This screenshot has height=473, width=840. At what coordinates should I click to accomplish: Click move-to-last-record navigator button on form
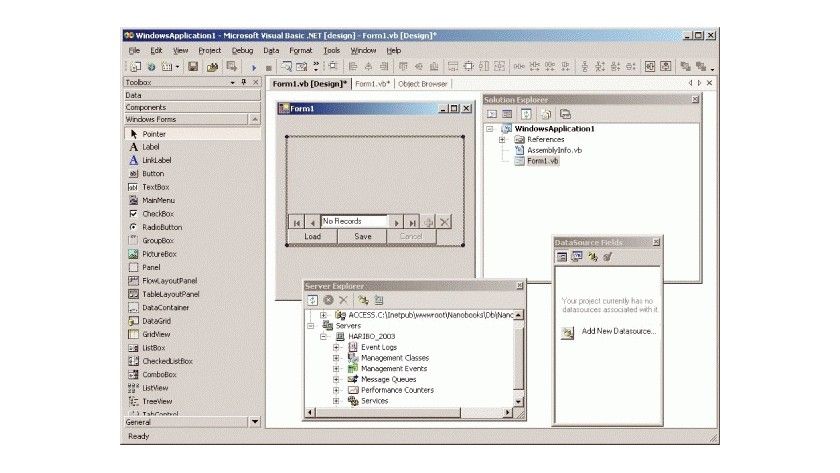pos(412,222)
